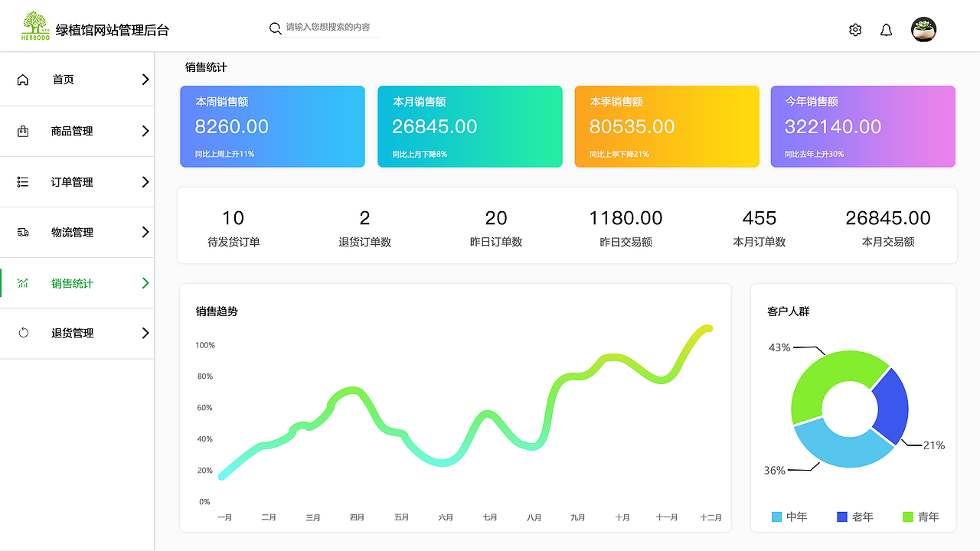The image size is (980, 551).
Task: Toggle the 青年 legend item
Action: pyautogui.click(x=920, y=517)
